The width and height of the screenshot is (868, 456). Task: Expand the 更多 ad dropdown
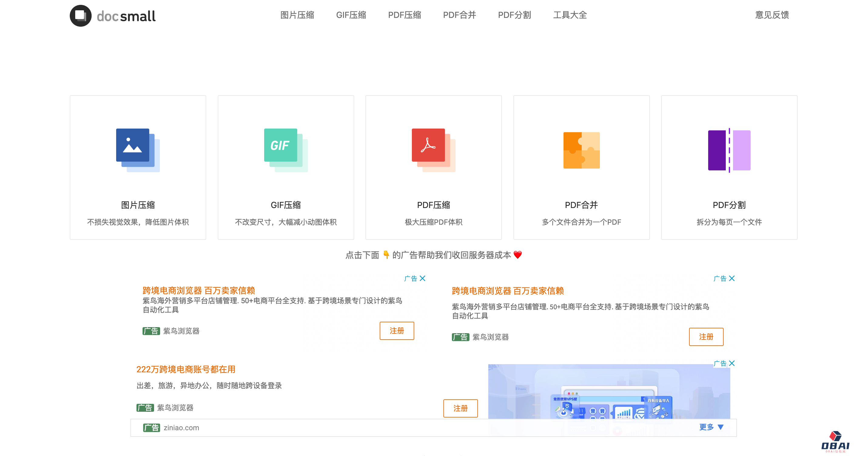[x=711, y=427]
